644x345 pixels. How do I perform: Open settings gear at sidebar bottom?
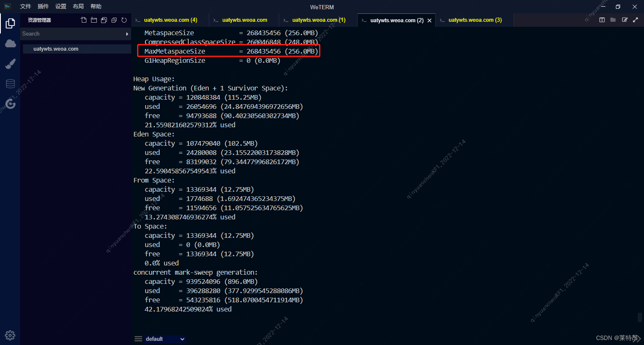10,335
